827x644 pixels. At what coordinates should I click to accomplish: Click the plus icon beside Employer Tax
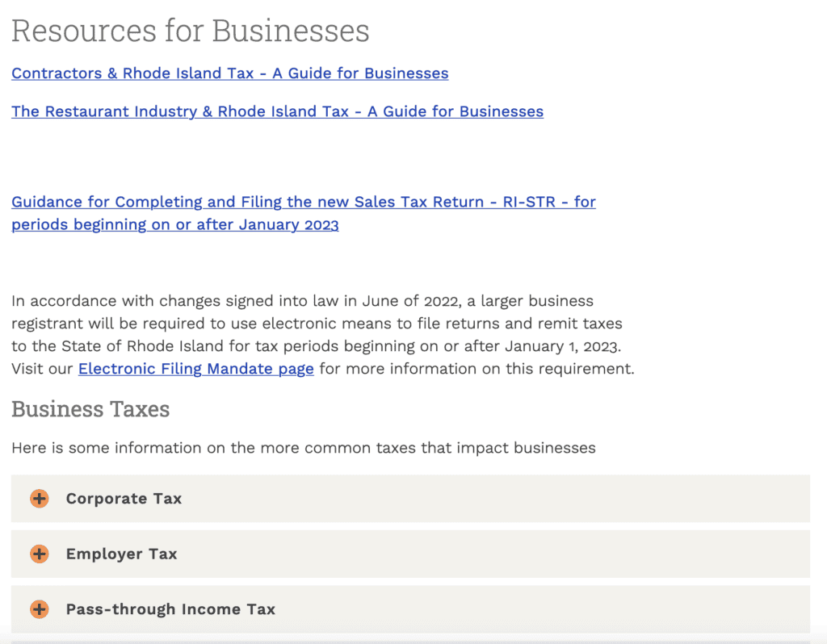pyautogui.click(x=38, y=554)
